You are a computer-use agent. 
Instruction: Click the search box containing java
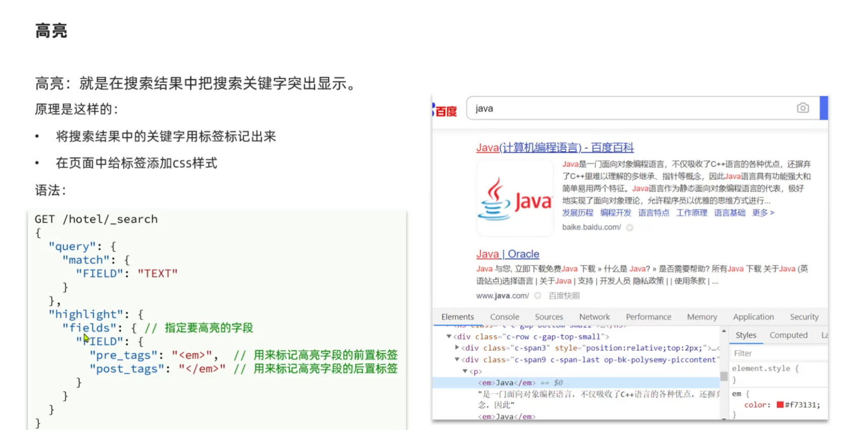[631, 108]
